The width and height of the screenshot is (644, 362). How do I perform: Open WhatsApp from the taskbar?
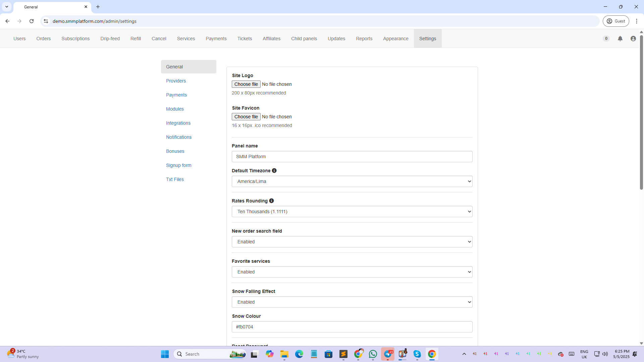pyautogui.click(x=373, y=354)
